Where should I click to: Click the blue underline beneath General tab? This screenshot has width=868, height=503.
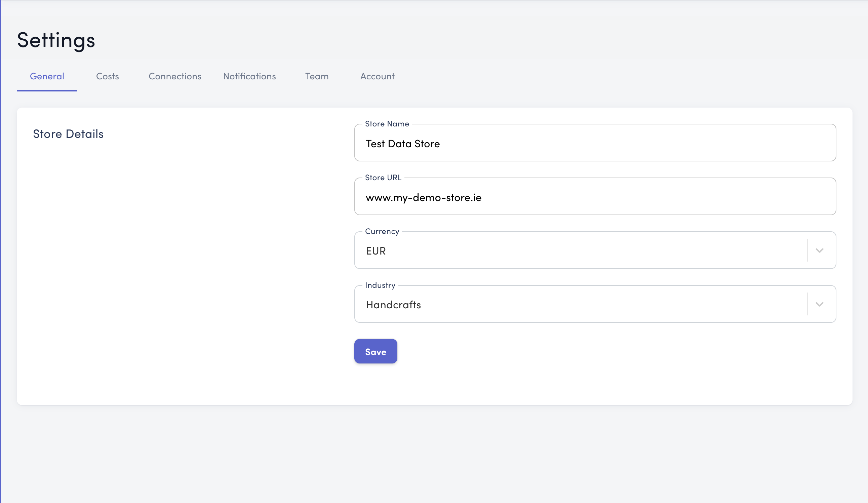click(47, 90)
